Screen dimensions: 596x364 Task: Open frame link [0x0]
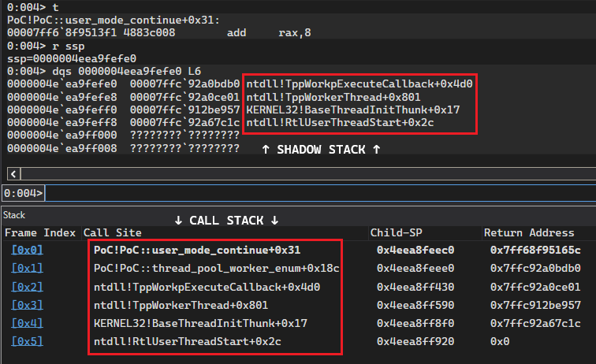(x=27, y=250)
